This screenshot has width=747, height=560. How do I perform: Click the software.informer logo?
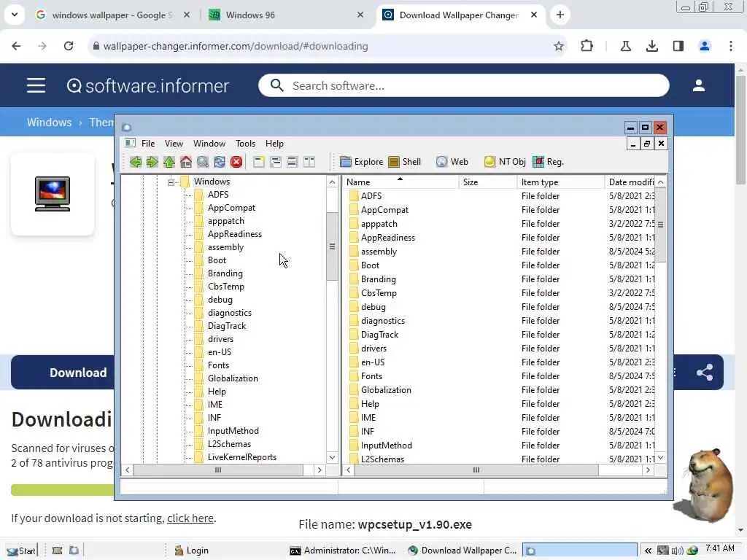[147, 86]
